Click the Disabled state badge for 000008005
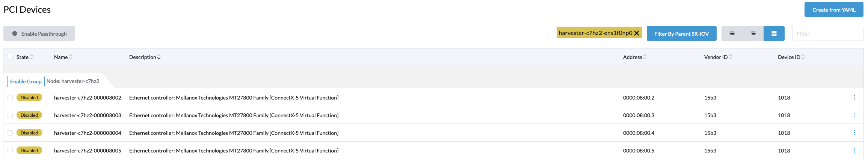 pyautogui.click(x=29, y=151)
